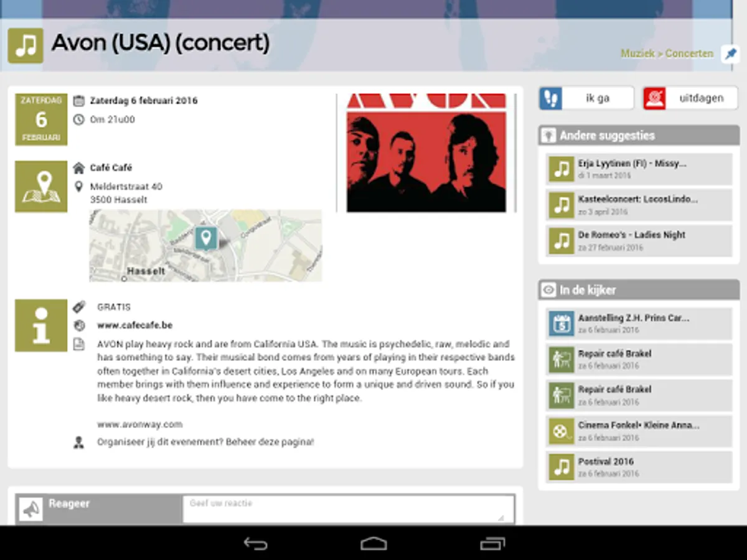Click the music note icon beside event title
The height and width of the screenshot is (560, 747).
[26, 45]
